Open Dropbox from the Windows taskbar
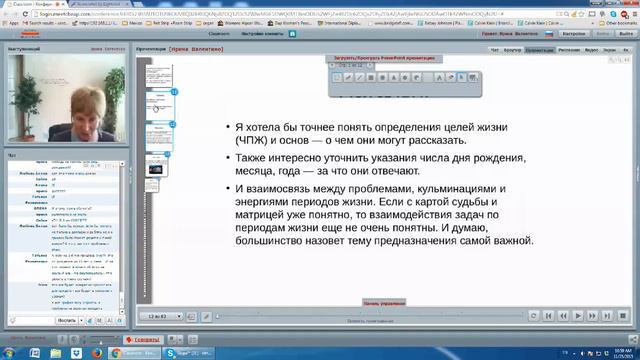 76,353
